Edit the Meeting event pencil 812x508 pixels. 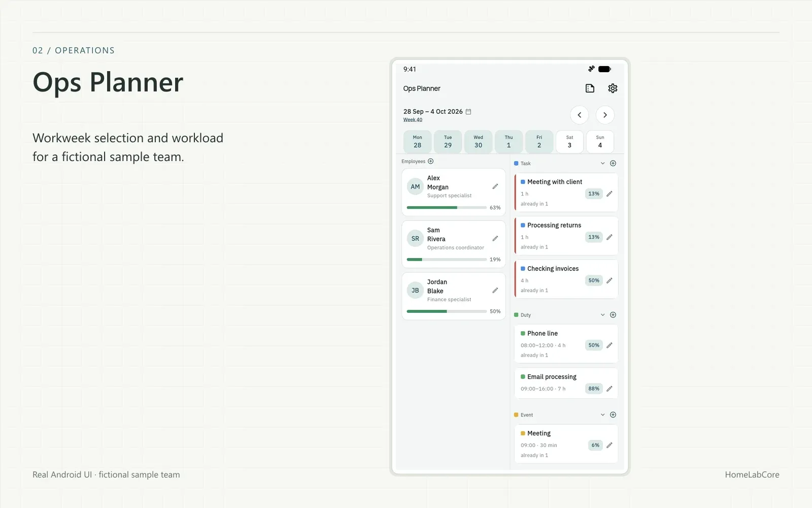tap(609, 446)
